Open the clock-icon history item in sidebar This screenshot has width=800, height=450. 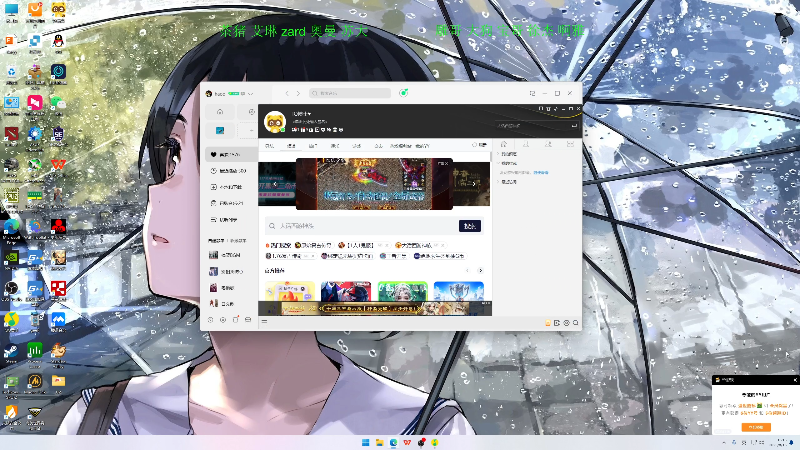point(231,171)
